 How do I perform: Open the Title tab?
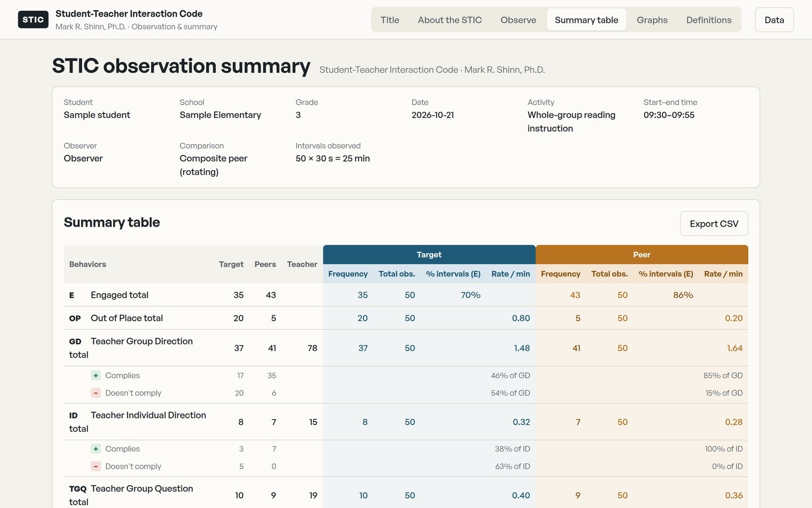[x=390, y=20]
